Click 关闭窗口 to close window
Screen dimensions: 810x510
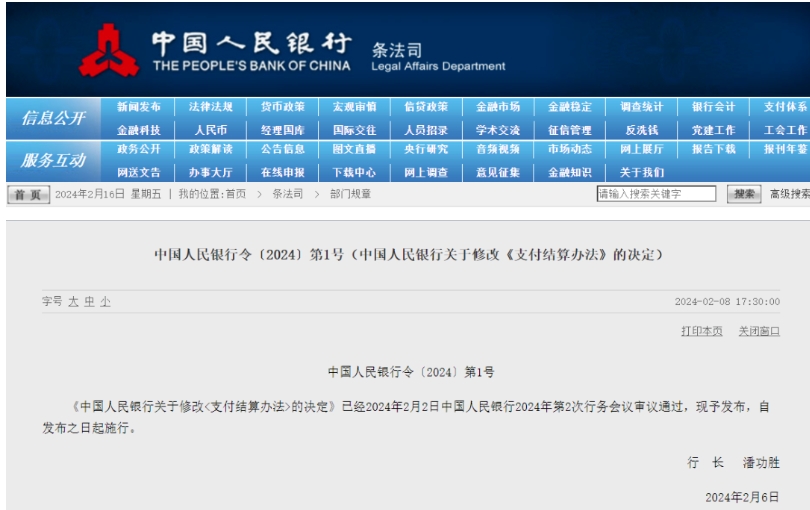point(758,331)
